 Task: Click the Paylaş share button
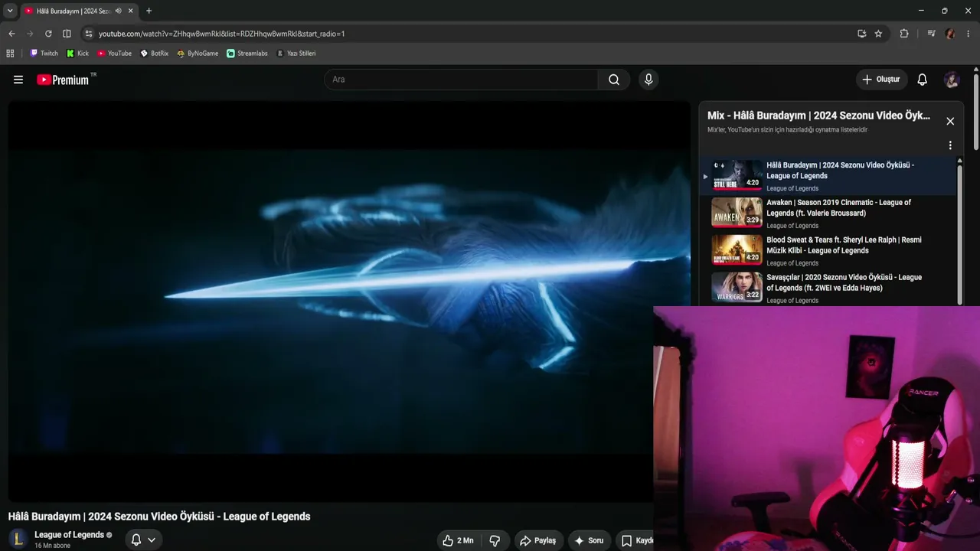[539, 540]
